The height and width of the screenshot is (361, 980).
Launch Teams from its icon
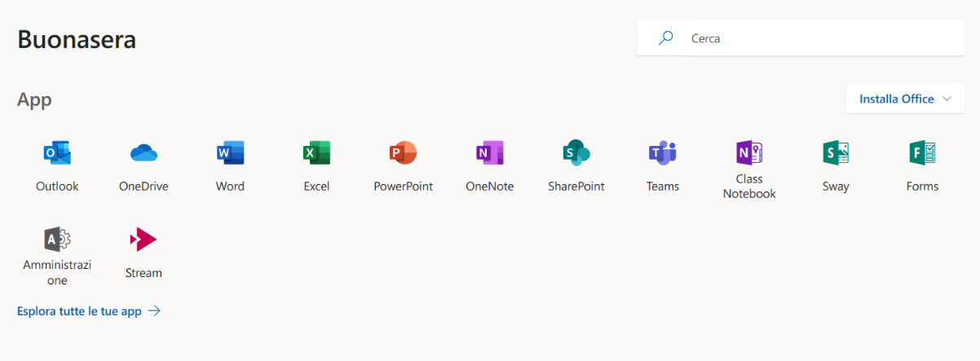[663, 152]
